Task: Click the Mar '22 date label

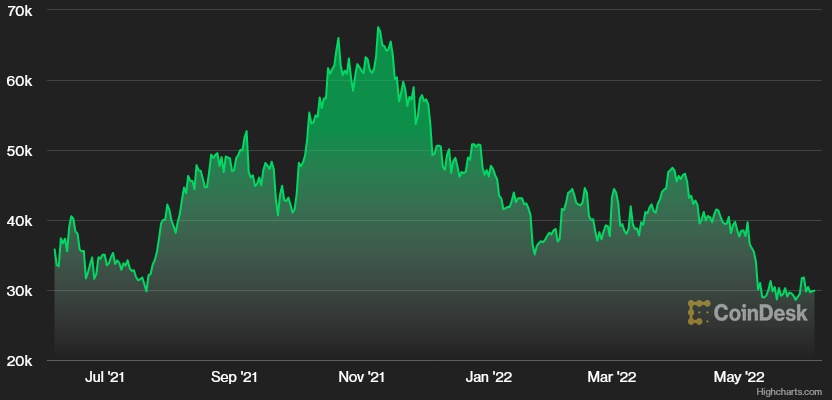Action: click(x=612, y=377)
